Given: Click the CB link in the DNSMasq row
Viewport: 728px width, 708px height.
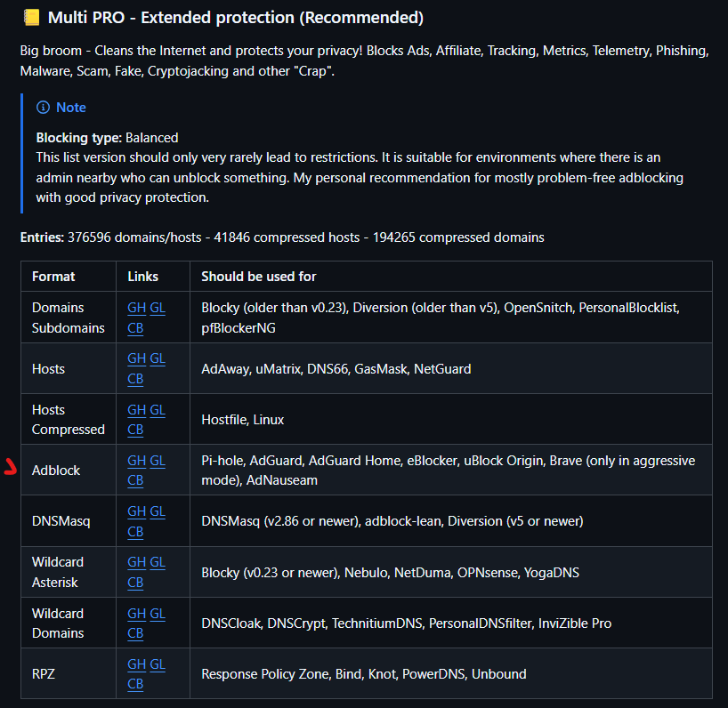Looking at the screenshot, I should coord(135,531).
